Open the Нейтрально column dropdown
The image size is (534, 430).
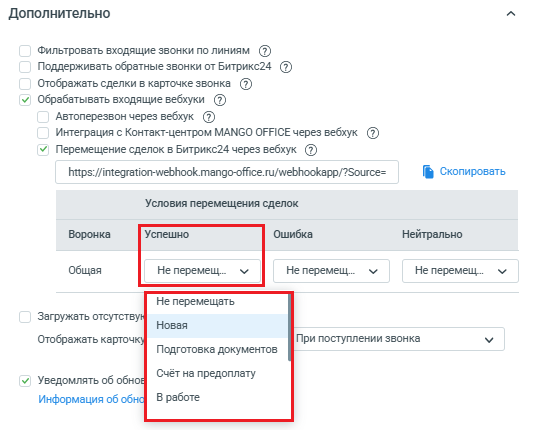click(x=460, y=271)
